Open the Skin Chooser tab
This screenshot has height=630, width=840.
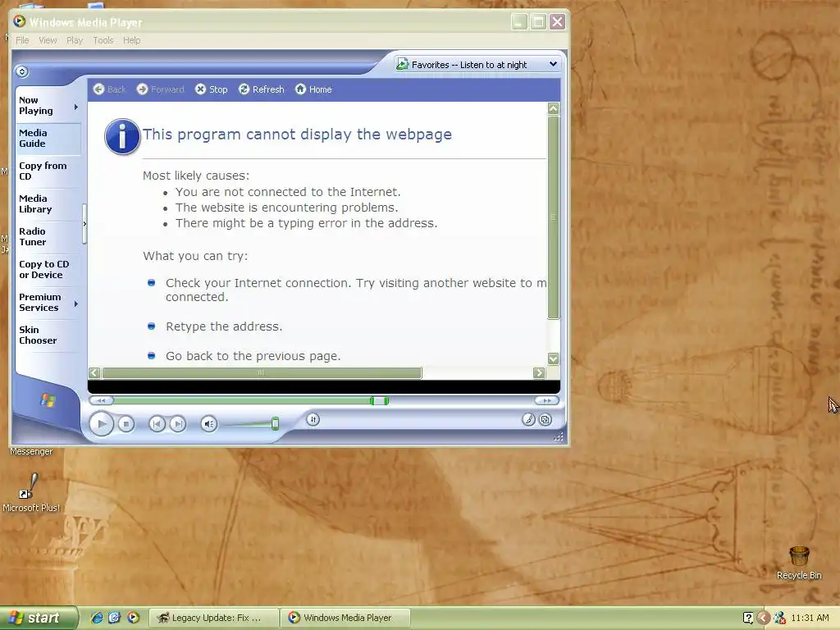click(48, 335)
